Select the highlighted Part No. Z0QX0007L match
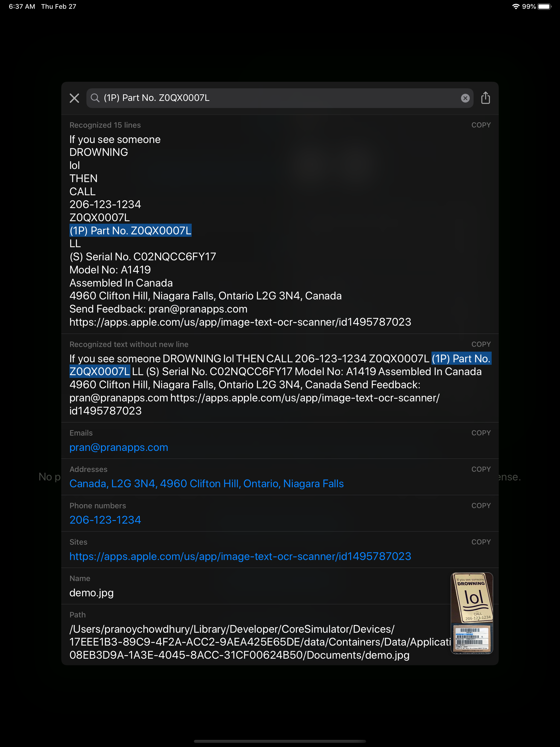The width and height of the screenshot is (560, 747). (130, 230)
